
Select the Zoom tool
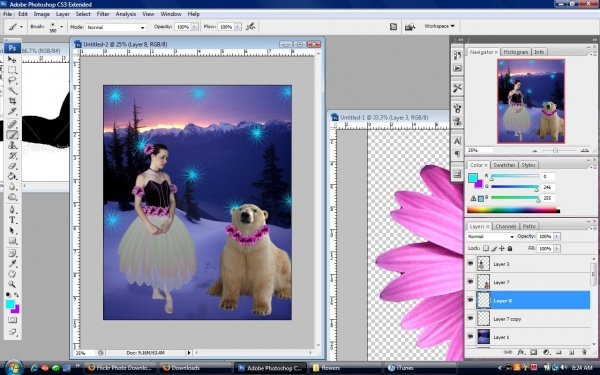[12, 284]
